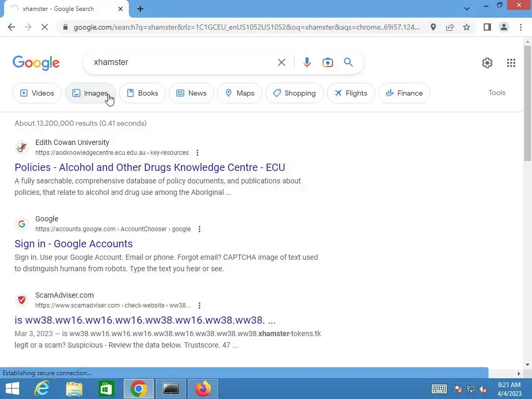Switch to Books results

click(142, 93)
